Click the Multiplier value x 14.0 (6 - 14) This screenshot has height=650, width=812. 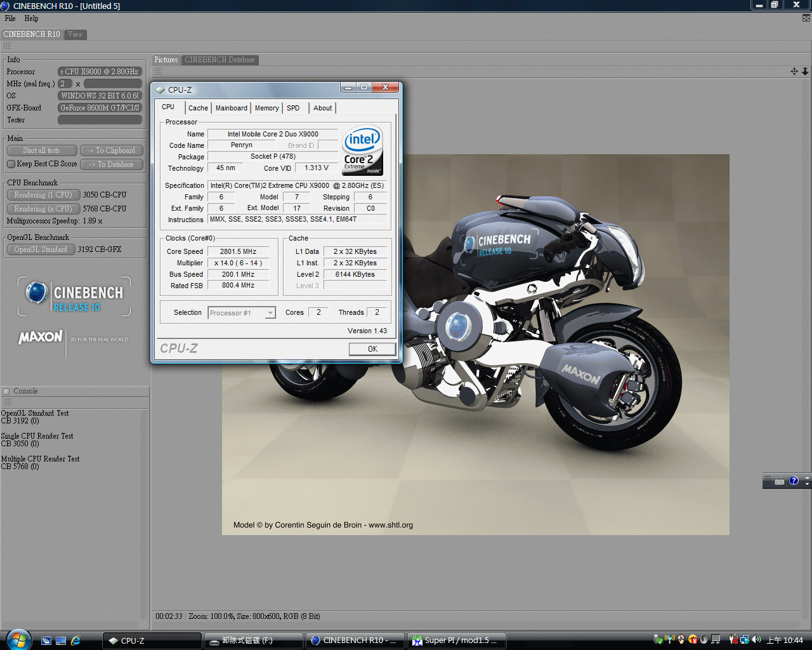pos(238,263)
